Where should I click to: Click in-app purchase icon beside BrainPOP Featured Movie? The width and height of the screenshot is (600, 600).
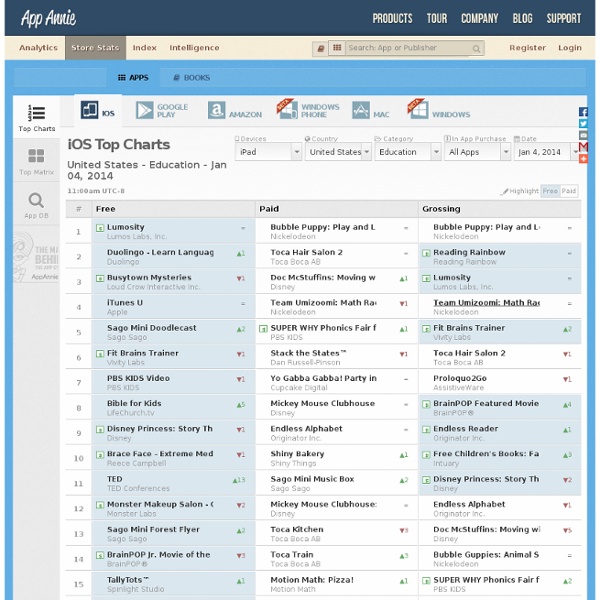click(x=426, y=404)
